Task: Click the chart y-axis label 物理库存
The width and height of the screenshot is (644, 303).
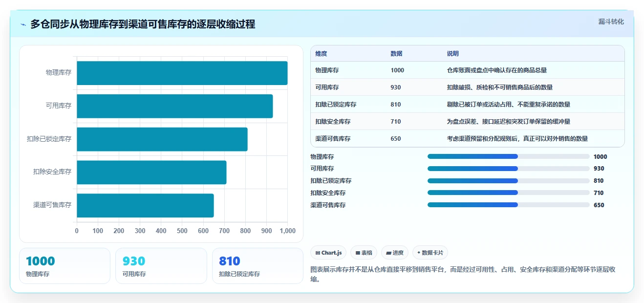Action: click(59, 72)
